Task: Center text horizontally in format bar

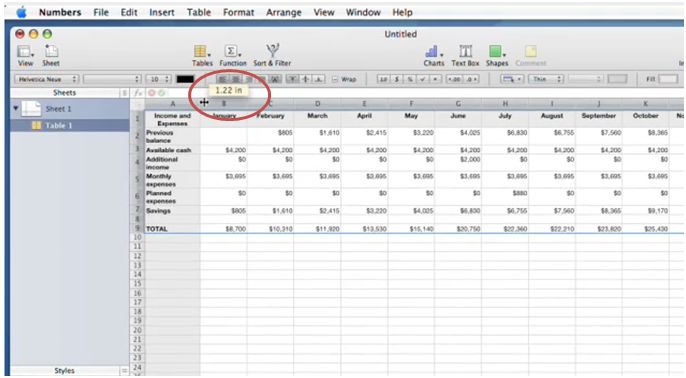Action: (235, 79)
